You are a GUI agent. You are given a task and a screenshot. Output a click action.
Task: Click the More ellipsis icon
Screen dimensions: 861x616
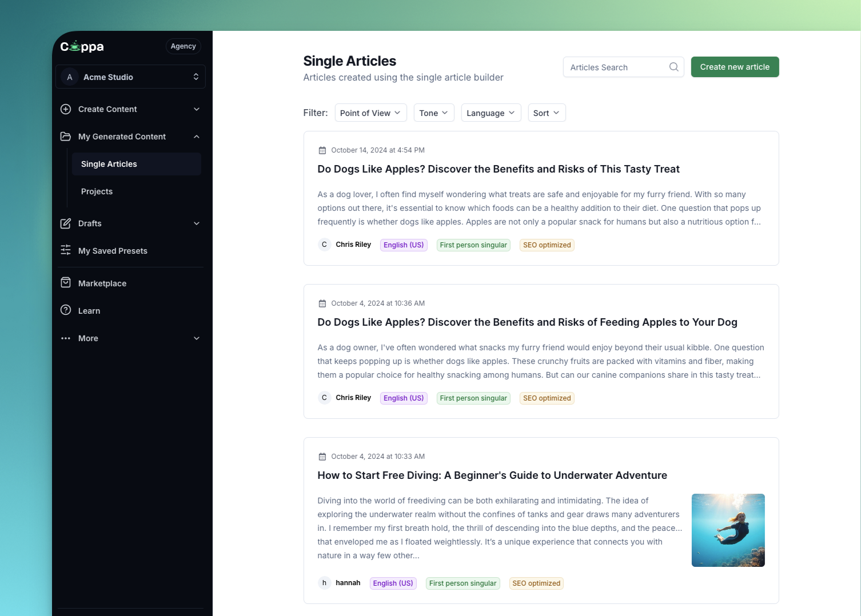[66, 338]
